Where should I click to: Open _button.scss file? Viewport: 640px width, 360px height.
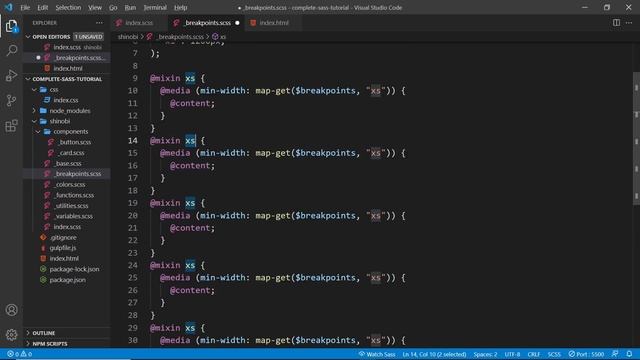click(67, 142)
